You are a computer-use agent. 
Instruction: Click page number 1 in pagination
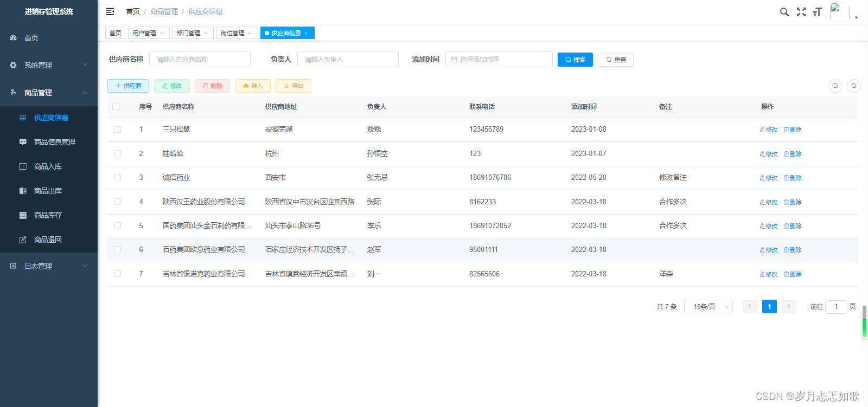click(769, 307)
